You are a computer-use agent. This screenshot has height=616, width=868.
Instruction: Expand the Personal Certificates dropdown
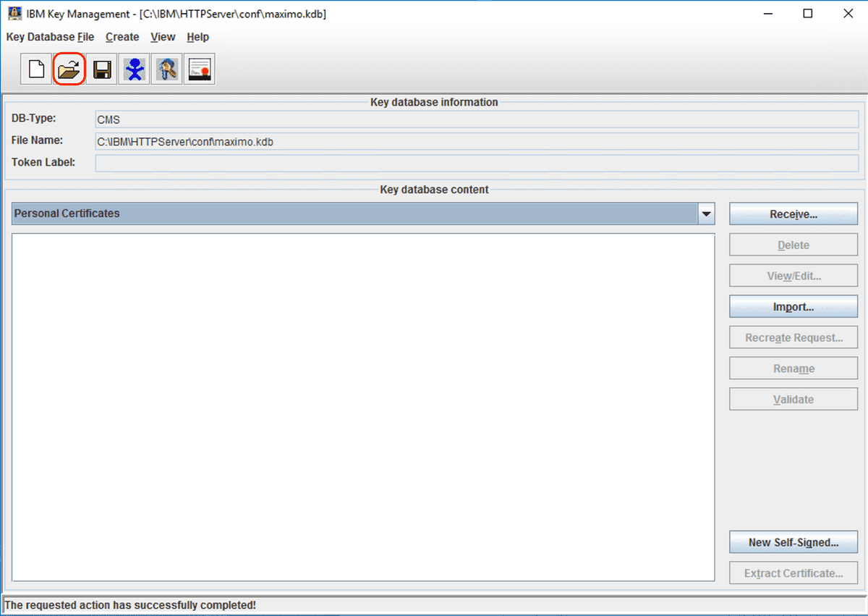point(705,213)
